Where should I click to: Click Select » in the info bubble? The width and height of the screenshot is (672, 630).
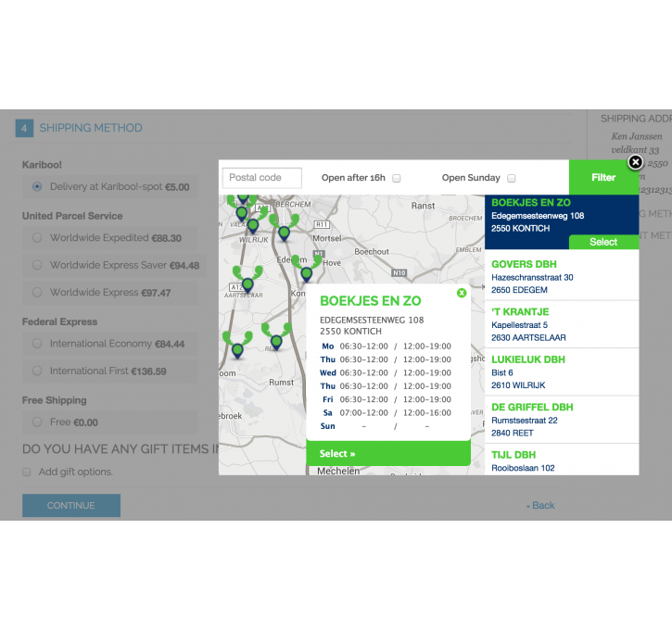[388, 454]
